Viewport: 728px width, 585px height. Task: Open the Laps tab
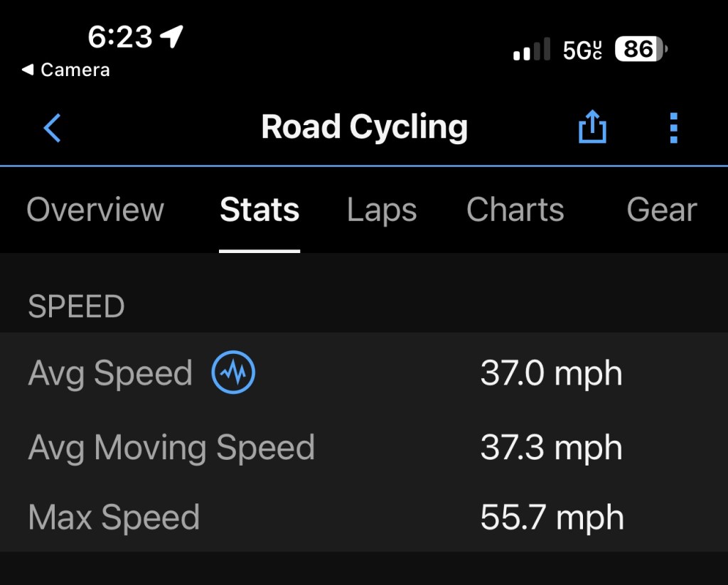coord(382,210)
